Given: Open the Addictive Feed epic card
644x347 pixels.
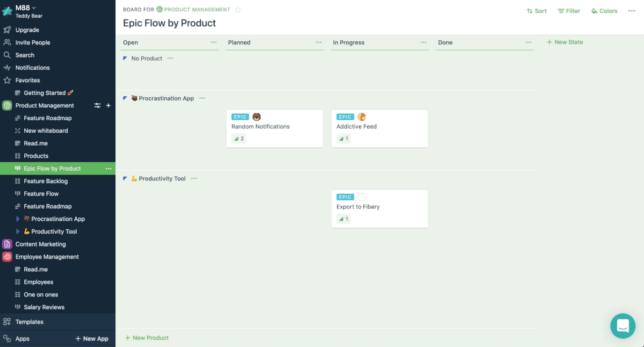Looking at the screenshot, I should [x=379, y=128].
